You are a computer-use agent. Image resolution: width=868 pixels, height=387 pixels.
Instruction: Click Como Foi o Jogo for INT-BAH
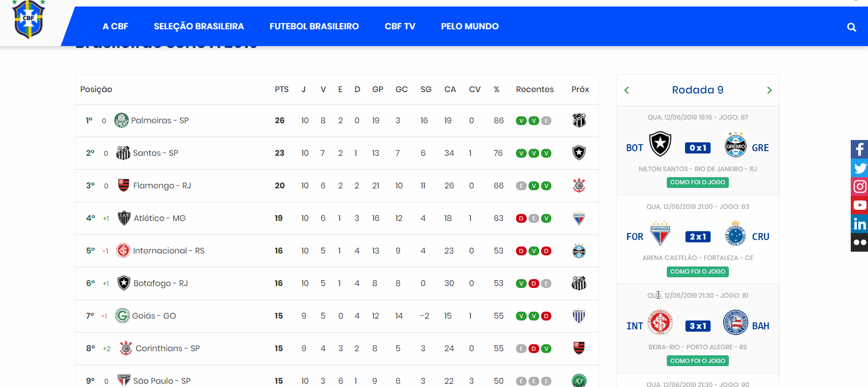(x=698, y=361)
